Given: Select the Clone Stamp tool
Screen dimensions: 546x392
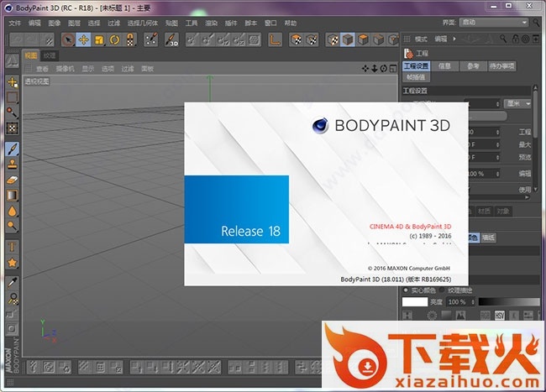Looking at the screenshot, I should pyautogui.click(x=13, y=164).
